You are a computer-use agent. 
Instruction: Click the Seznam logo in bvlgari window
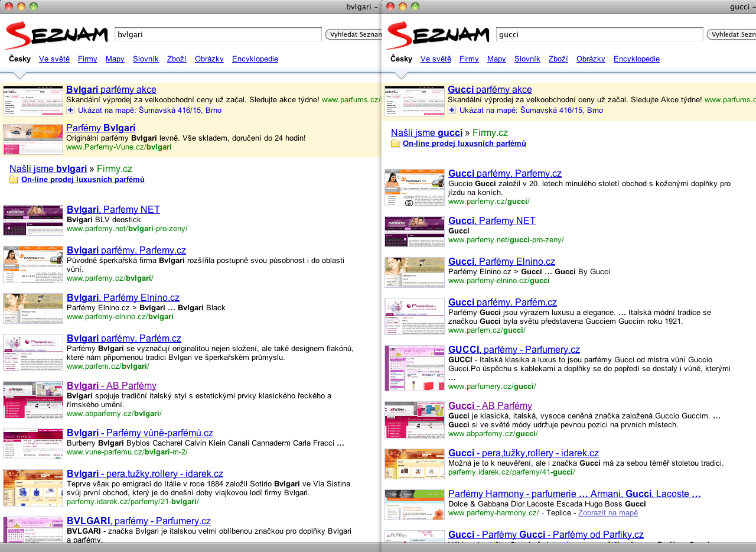pyautogui.click(x=56, y=35)
